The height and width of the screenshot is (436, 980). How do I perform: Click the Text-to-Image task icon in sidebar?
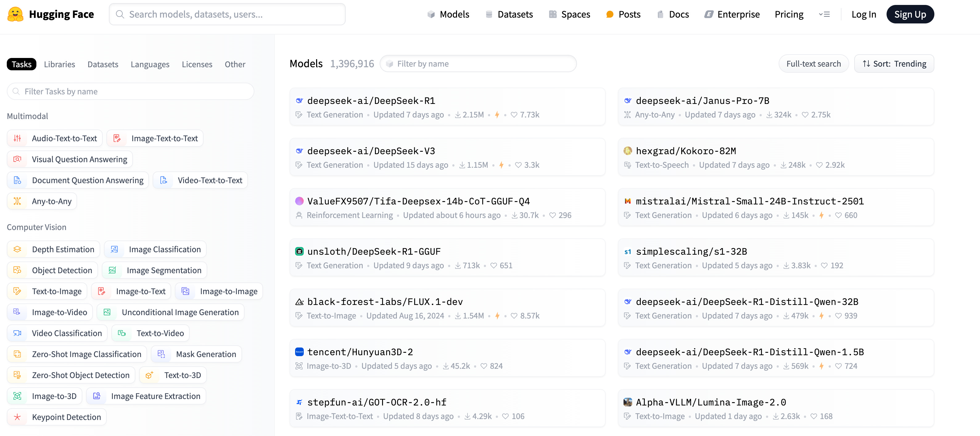[18, 291]
